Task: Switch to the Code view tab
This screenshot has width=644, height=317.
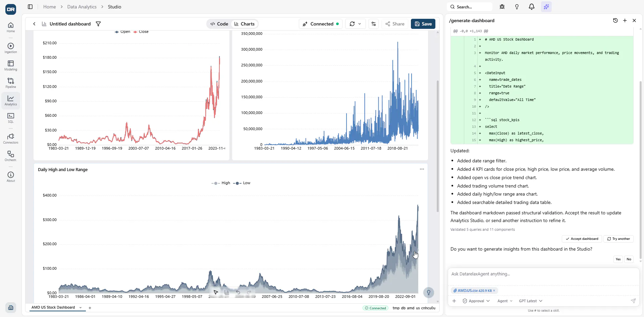Action: pyautogui.click(x=219, y=24)
